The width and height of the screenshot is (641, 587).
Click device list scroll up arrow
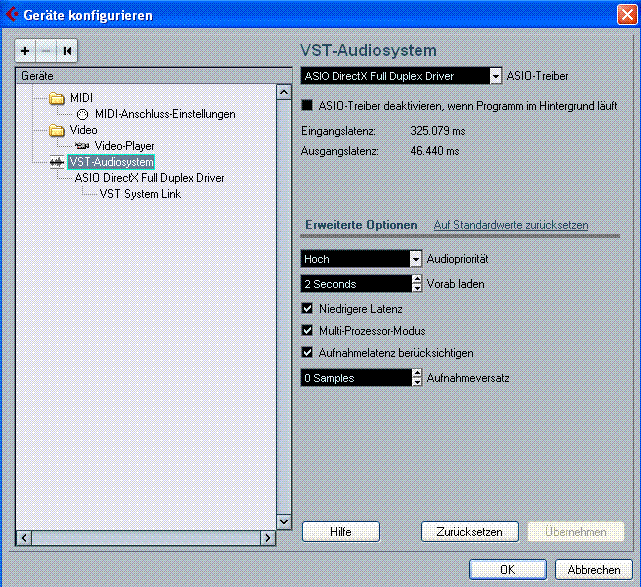(284, 92)
